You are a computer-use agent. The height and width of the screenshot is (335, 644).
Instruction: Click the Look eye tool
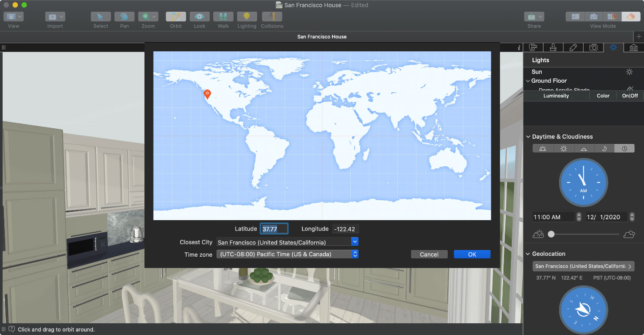[x=199, y=17]
